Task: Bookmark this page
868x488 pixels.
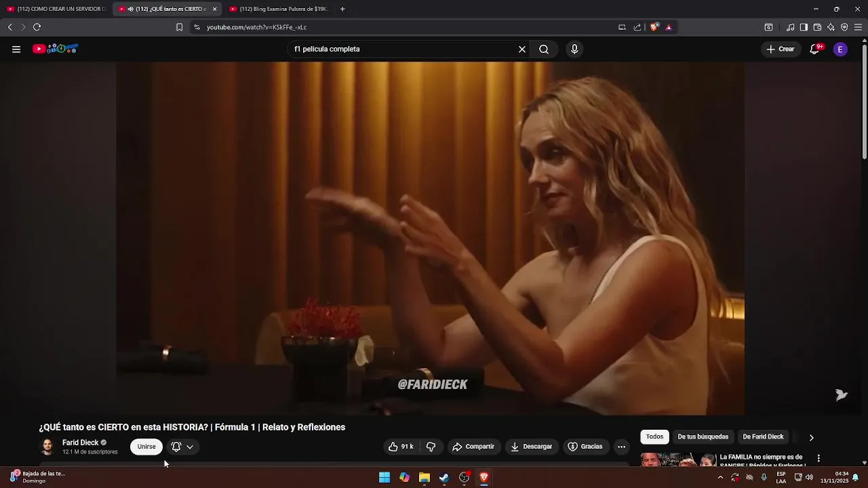Action: click(x=179, y=27)
